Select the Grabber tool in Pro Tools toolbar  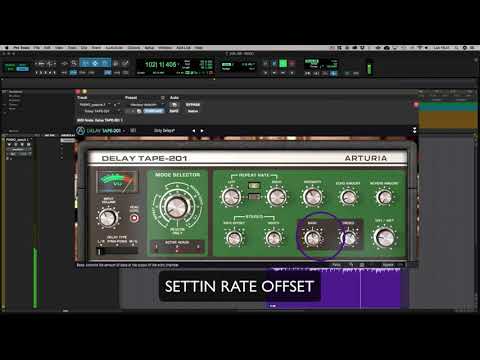(105, 63)
